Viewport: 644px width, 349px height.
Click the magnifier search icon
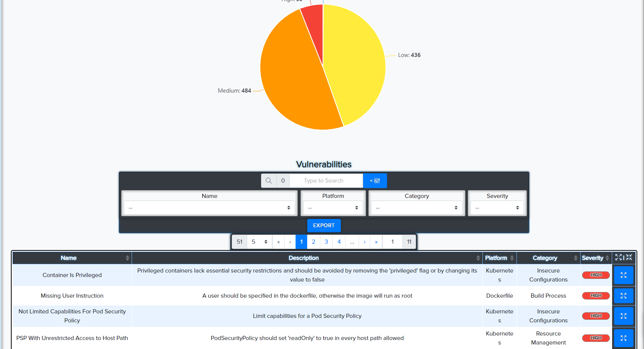269,181
